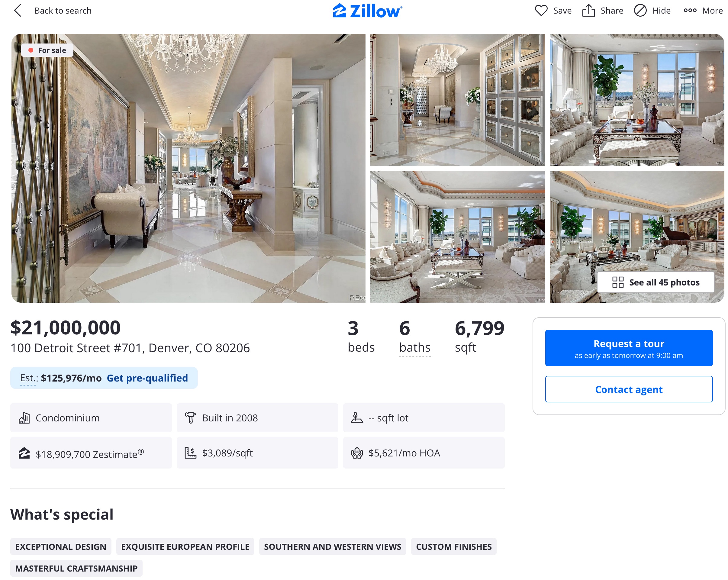Viewport: 728px width, 580px height.
Task: Click See all 45 photos button
Action: tap(656, 282)
